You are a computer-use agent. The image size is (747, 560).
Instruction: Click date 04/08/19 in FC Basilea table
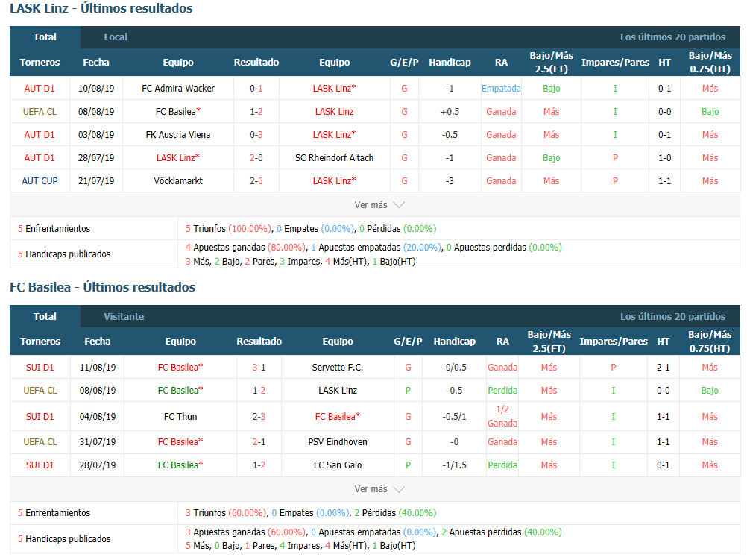[98, 417]
